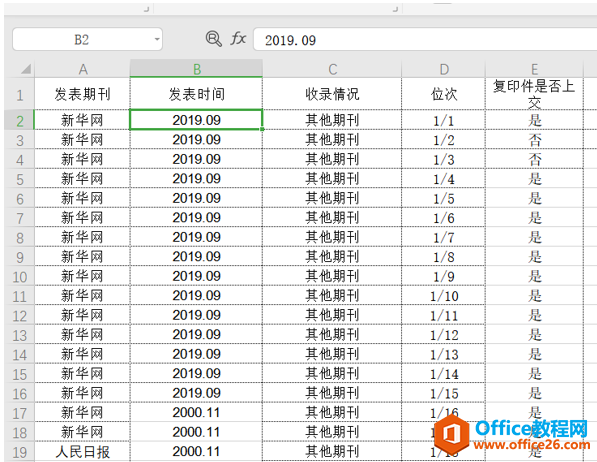Click cell D3 showing 1/2
The width and height of the screenshot is (597, 462).
click(444, 140)
